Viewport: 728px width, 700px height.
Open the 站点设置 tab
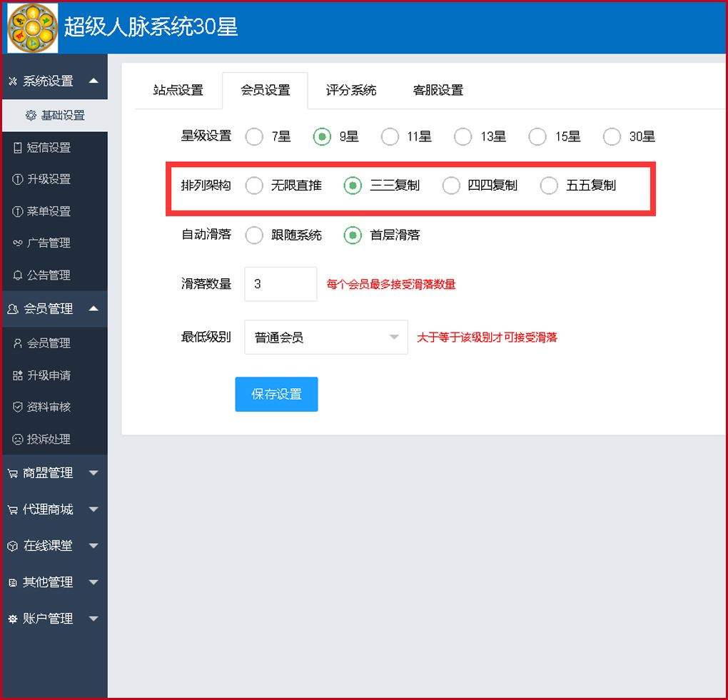(x=178, y=90)
